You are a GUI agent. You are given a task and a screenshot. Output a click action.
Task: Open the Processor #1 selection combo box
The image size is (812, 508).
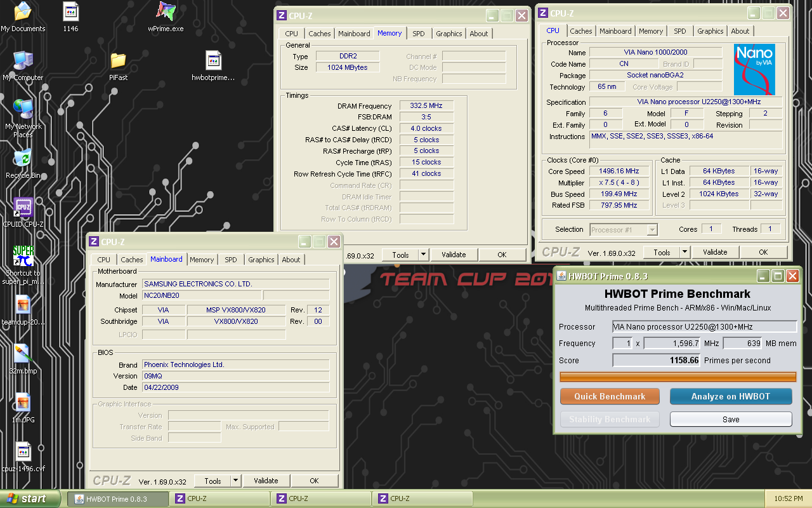[x=624, y=229]
